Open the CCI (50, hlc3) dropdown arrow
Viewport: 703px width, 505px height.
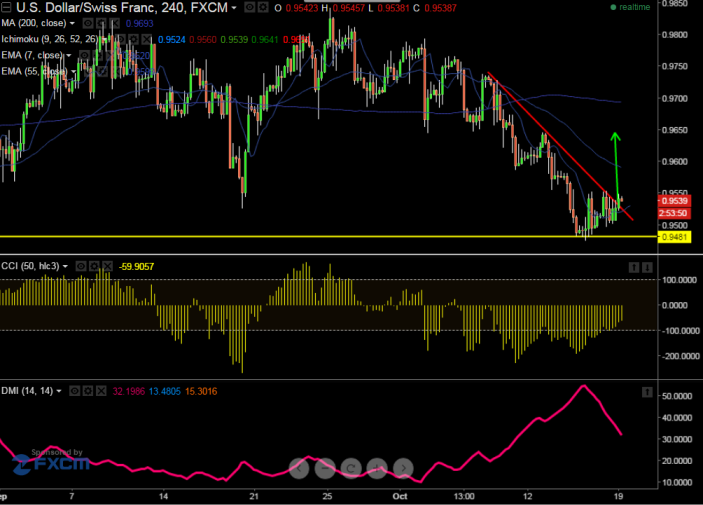pyautogui.click(x=65, y=266)
